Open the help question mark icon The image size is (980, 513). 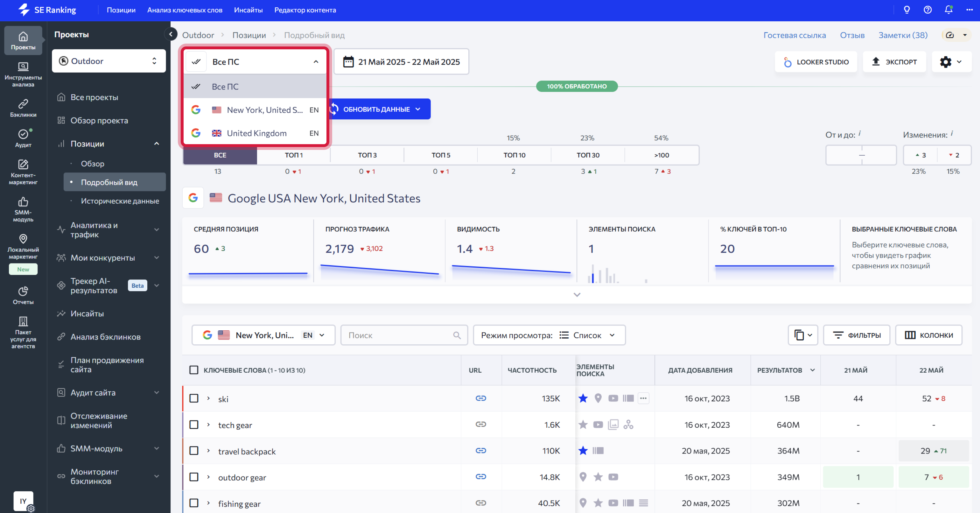(927, 10)
